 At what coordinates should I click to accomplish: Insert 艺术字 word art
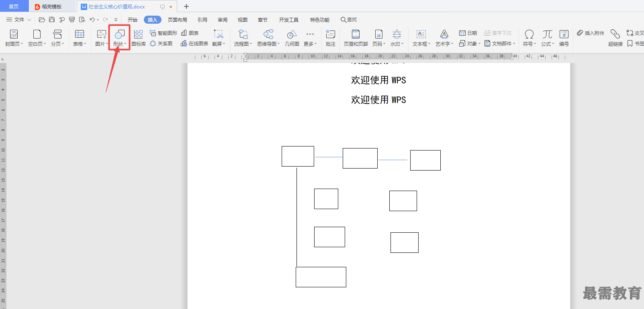click(x=444, y=38)
